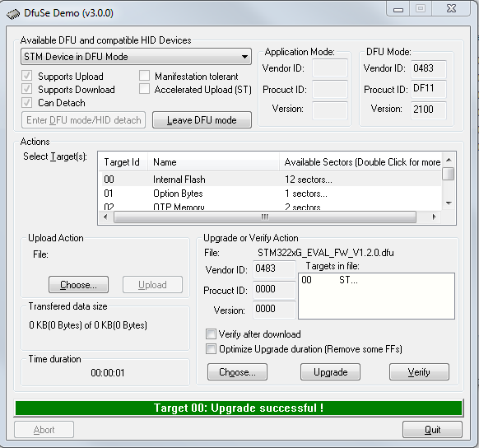This screenshot has width=479, height=448.
Task: Click the Upload button
Action: (x=152, y=285)
